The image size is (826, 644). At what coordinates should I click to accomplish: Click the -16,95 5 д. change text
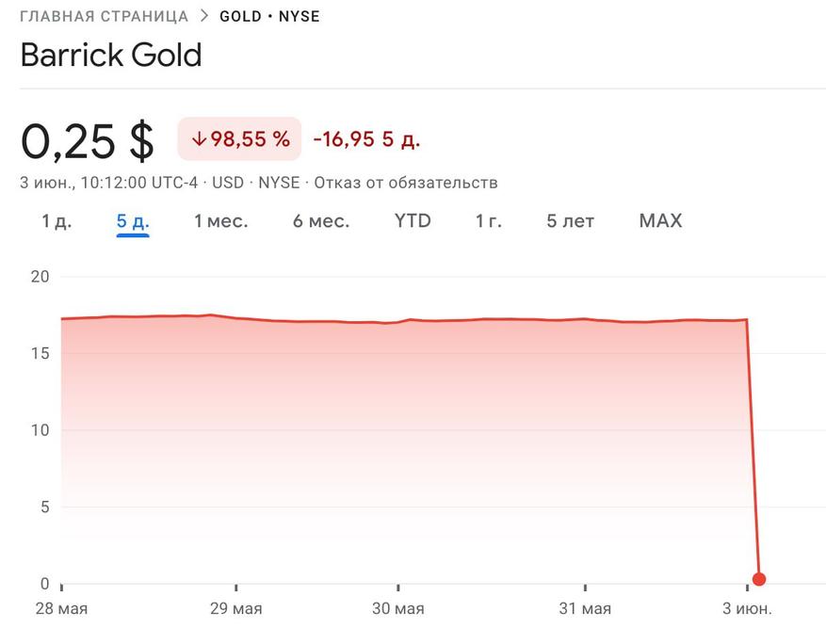[366, 139]
